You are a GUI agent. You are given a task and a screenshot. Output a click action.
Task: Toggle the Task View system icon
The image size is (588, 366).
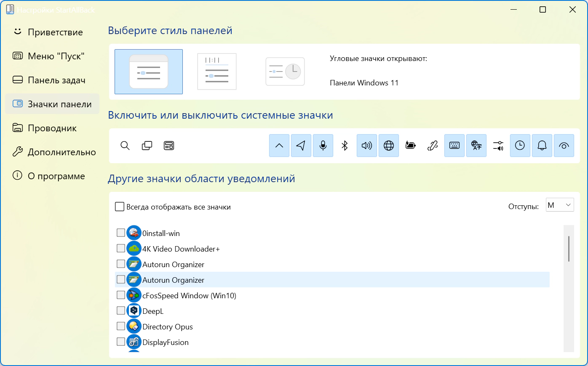pyautogui.click(x=147, y=146)
